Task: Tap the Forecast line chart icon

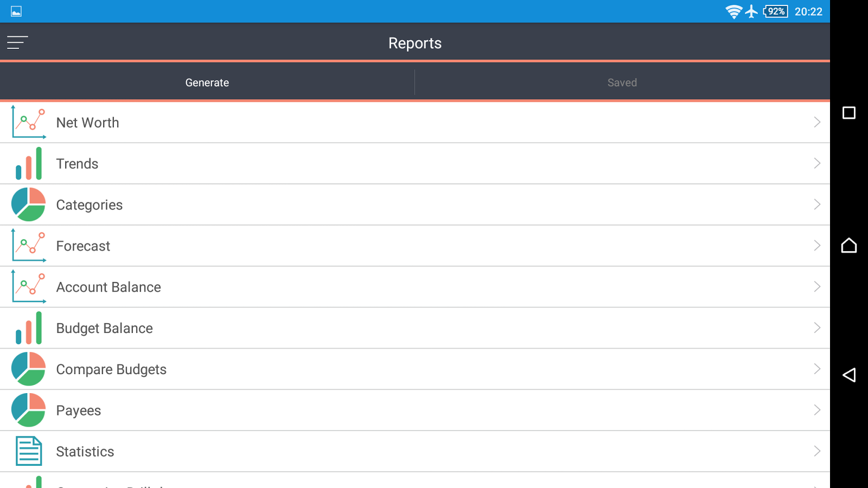Action: (x=29, y=246)
